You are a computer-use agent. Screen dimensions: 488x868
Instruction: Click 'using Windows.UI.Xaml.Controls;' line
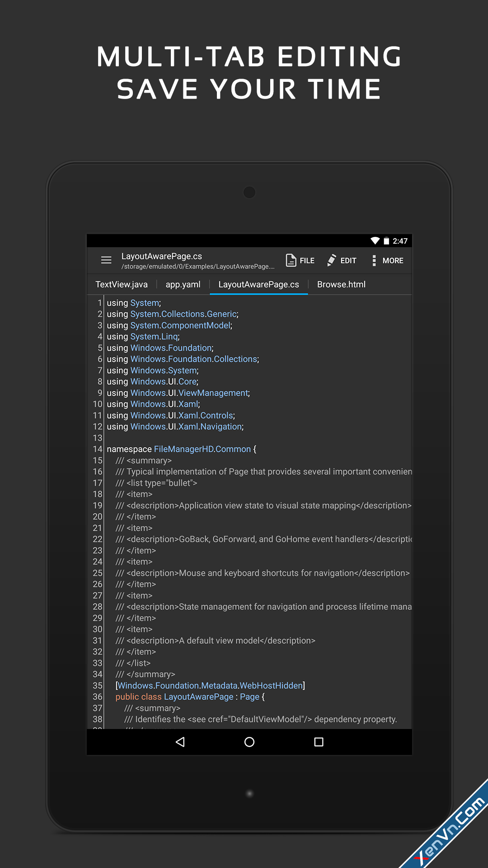pos(171,415)
